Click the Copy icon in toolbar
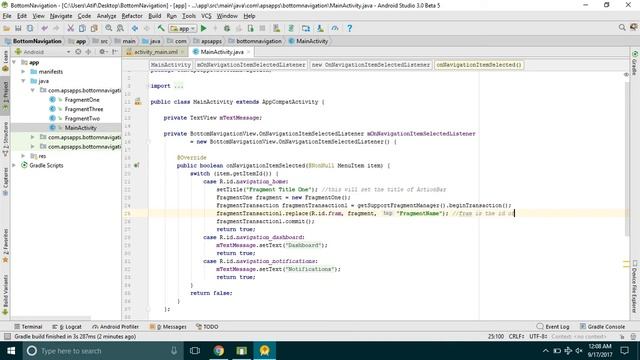 pos(82,28)
